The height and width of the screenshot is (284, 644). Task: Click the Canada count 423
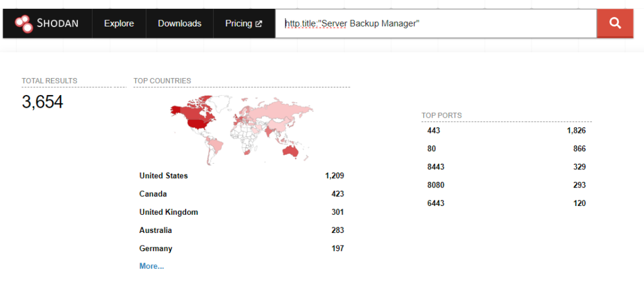338,193
